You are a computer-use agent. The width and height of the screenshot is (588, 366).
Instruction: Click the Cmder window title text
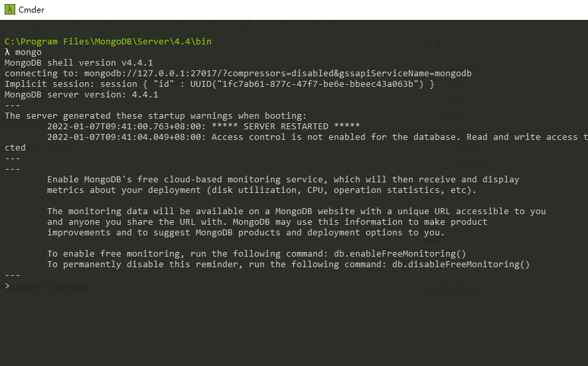[x=31, y=10]
